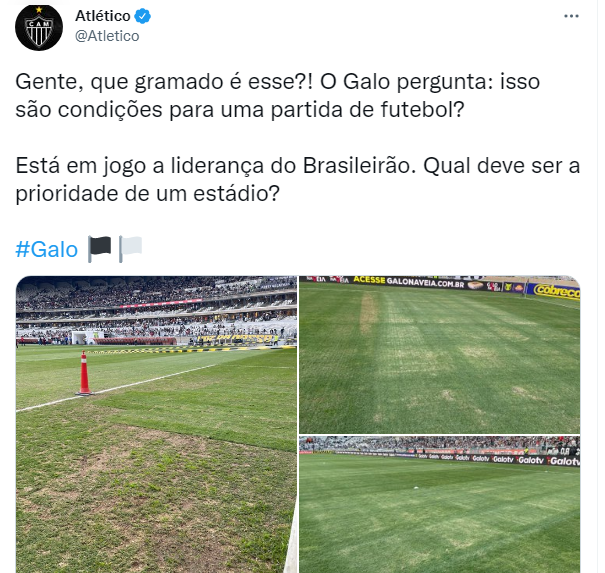Click the black flag emoji
This screenshot has width=605, height=573.
99,248
